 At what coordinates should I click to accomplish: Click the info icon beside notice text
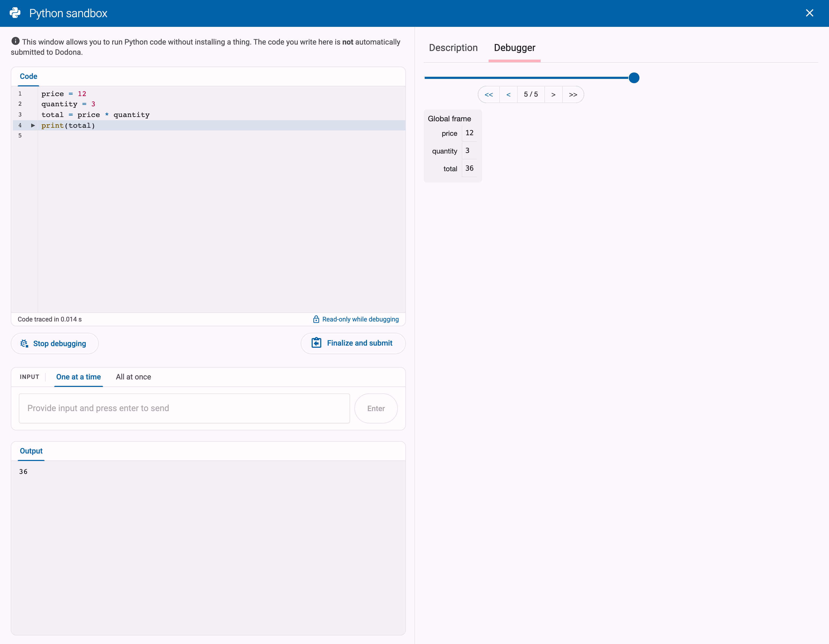(x=16, y=41)
